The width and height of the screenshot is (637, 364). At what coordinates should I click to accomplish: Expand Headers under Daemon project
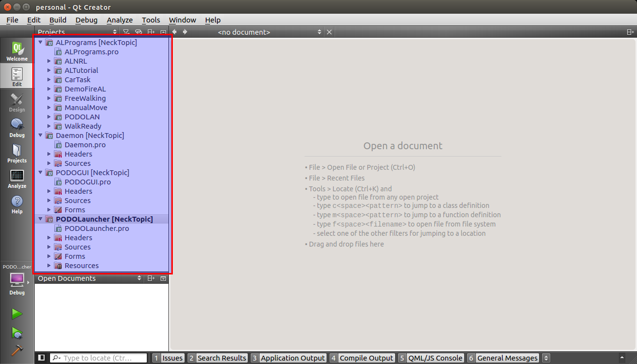pos(49,154)
